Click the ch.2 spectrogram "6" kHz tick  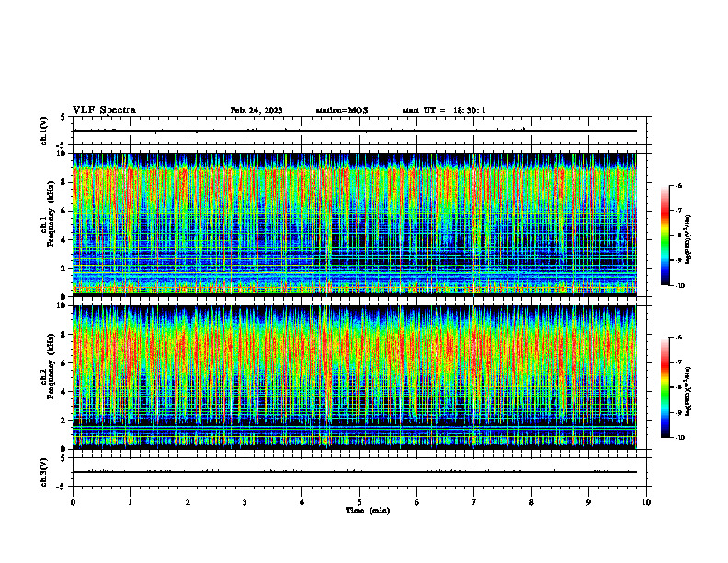(x=64, y=363)
